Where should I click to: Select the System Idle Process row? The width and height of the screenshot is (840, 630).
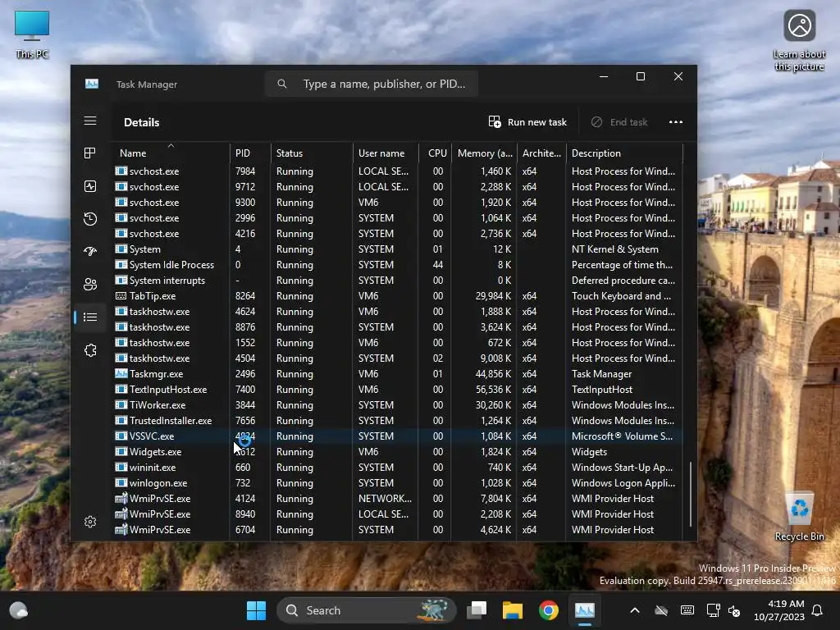398,265
